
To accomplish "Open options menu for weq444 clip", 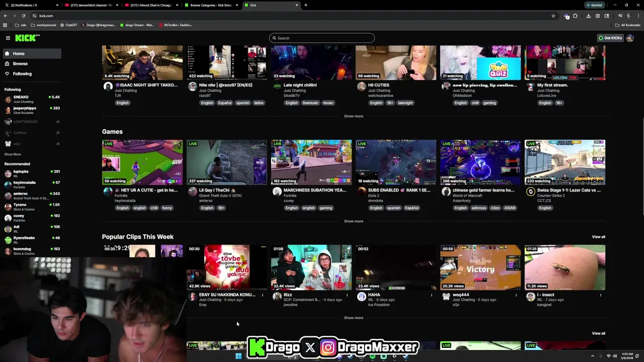I will pyautogui.click(x=516, y=295).
